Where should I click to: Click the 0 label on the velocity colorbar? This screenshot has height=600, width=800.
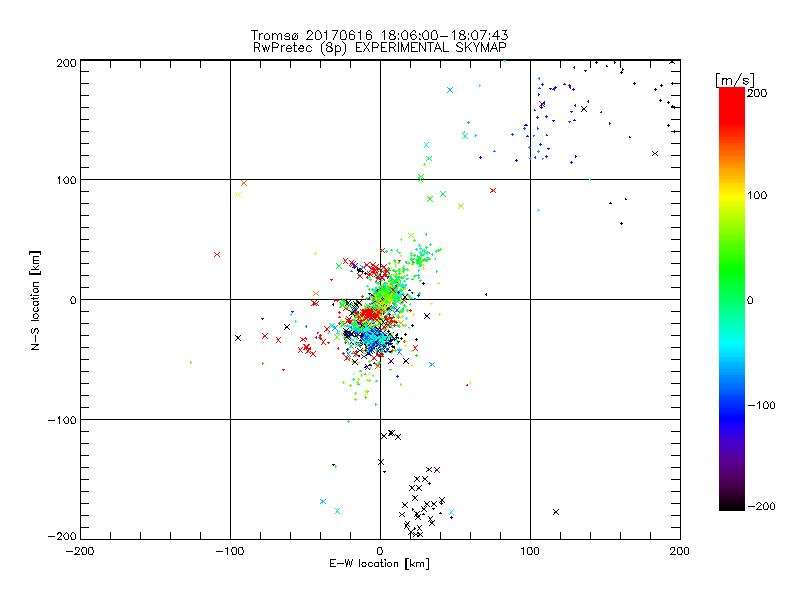[750, 300]
